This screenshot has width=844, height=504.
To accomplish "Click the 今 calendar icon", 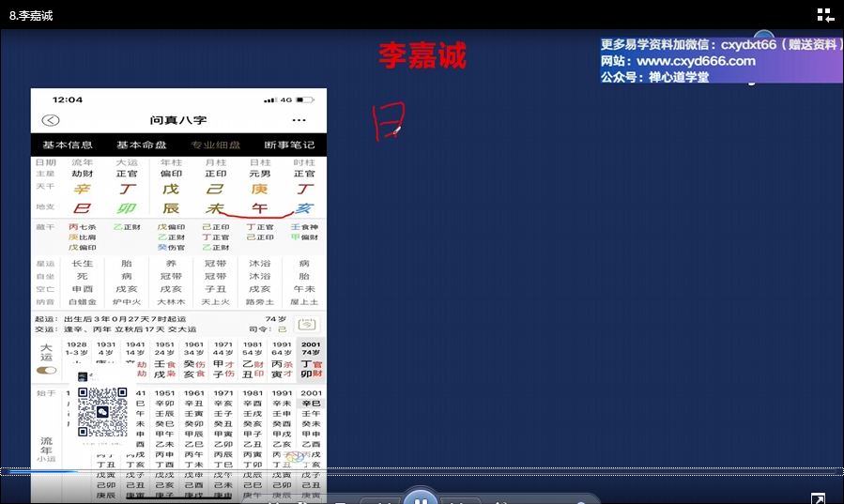I will pyautogui.click(x=307, y=325).
